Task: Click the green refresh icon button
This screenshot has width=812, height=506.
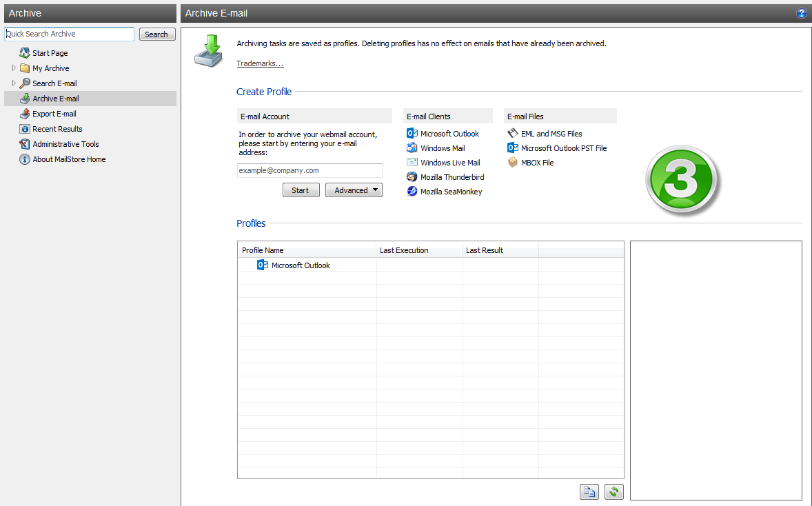Action: (x=613, y=492)
